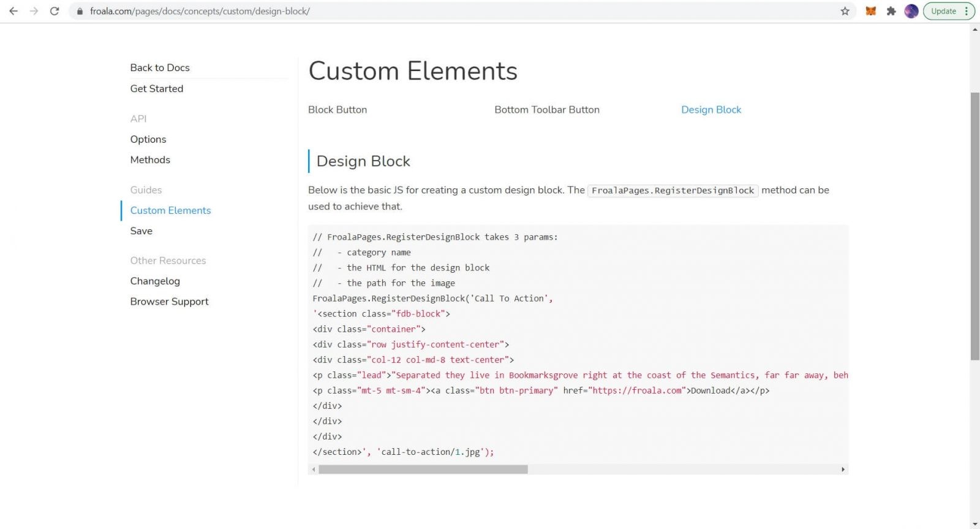Image resolution: width=980 pixels, height=529 pixels.
Task: Click the code block horizontal scrollbar thumb
Action: pyautogui.click(x=423, y=470)
